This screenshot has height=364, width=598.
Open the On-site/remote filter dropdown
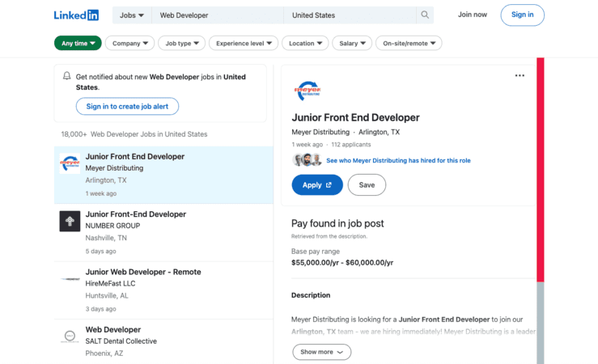409,43
